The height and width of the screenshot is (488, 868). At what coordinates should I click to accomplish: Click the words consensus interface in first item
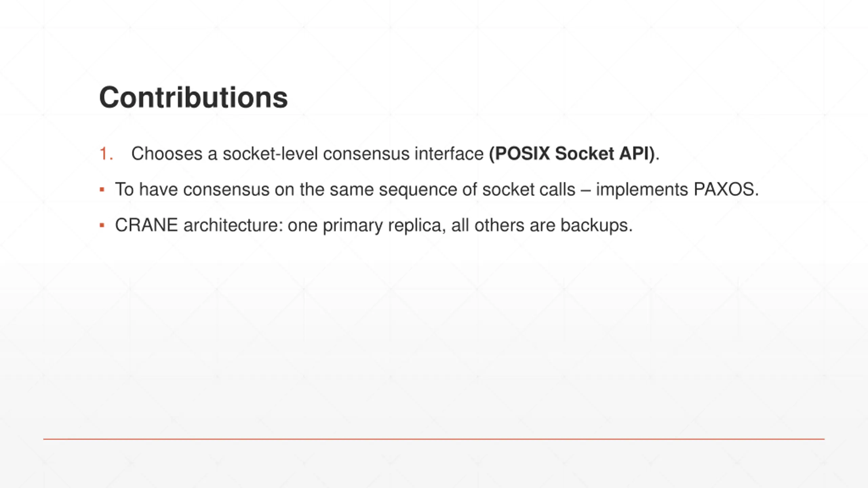pyautogui.click(x=403, y=154)
